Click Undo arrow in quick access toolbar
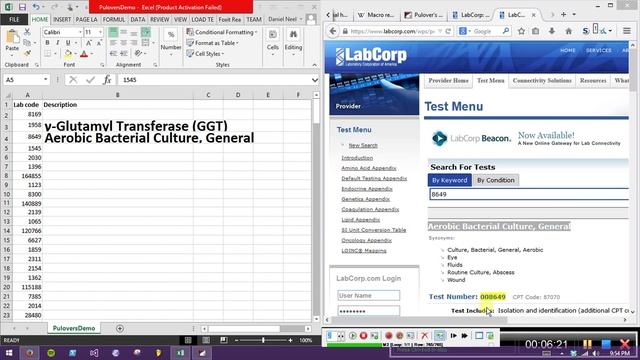Image resolution: width=640 pixels, height=360 pixels. [36, 7]
